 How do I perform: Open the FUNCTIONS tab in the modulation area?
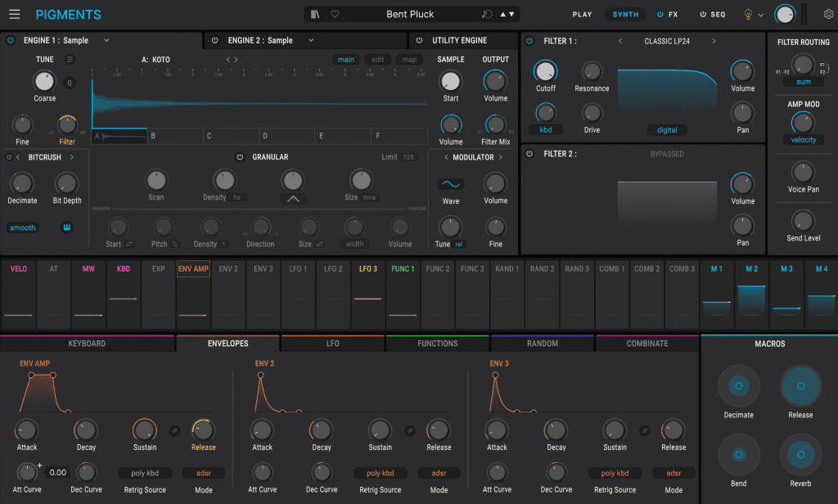tap(437, 343)
